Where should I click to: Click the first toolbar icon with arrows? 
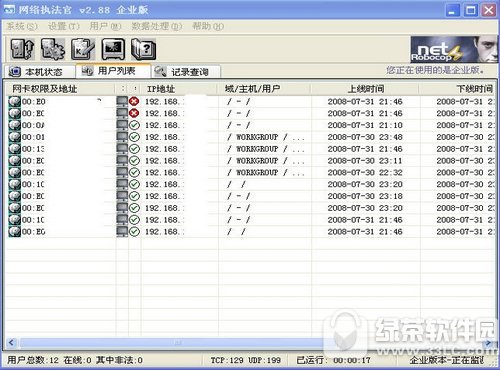click(x=22, y=49)
